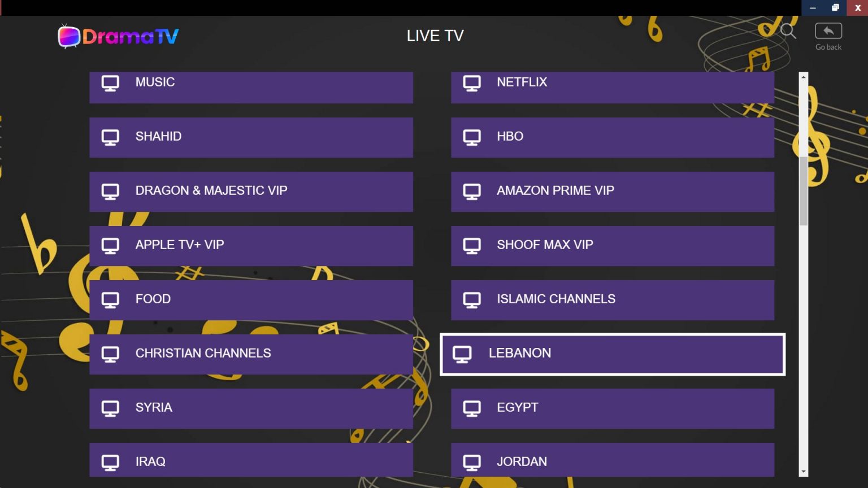Screen dimensions: 868x488
Task: Select the TV icon beside LEBANON
Action: 464,354
